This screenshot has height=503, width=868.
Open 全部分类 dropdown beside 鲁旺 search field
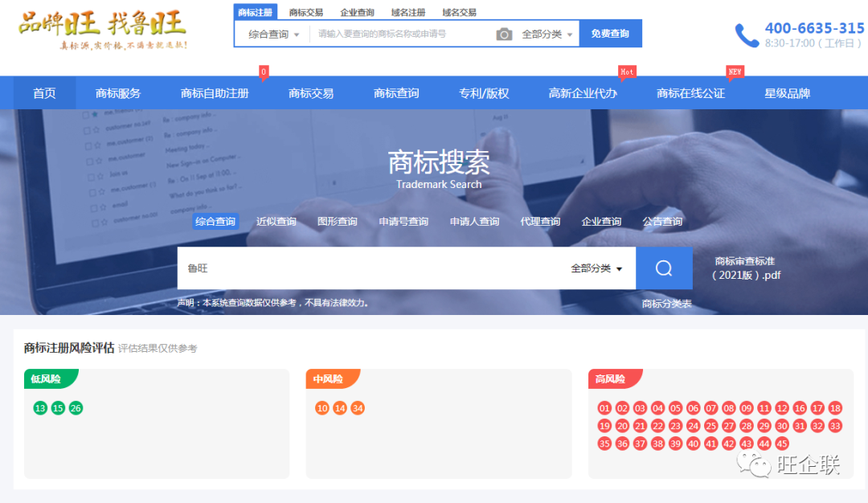(596, 268)
